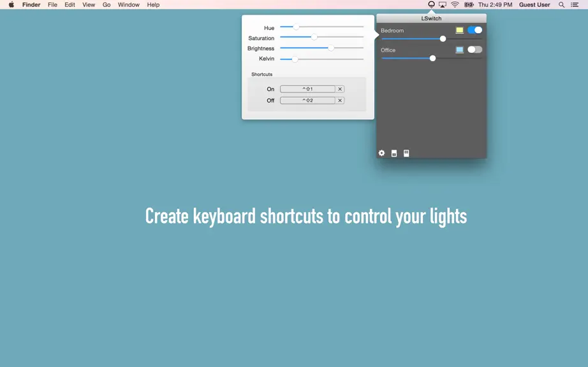Open the Apple menu

pos(11,4)
